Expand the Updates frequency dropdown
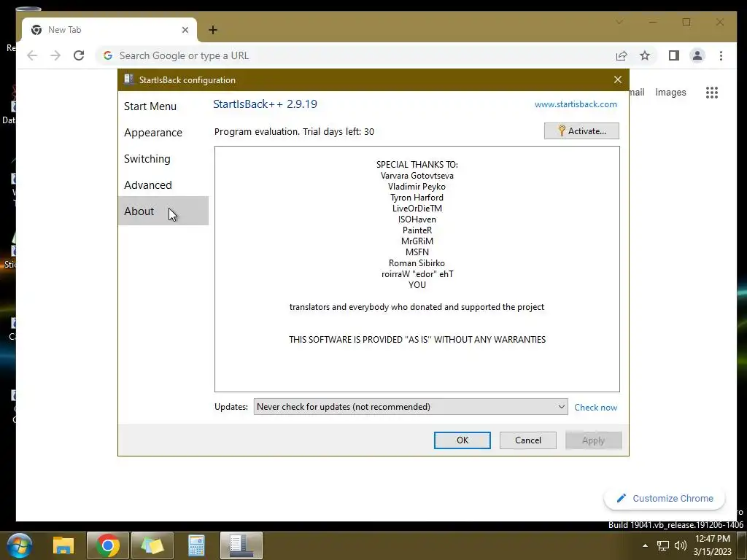This screenshot has height=560, width=747. pos(410,407)
